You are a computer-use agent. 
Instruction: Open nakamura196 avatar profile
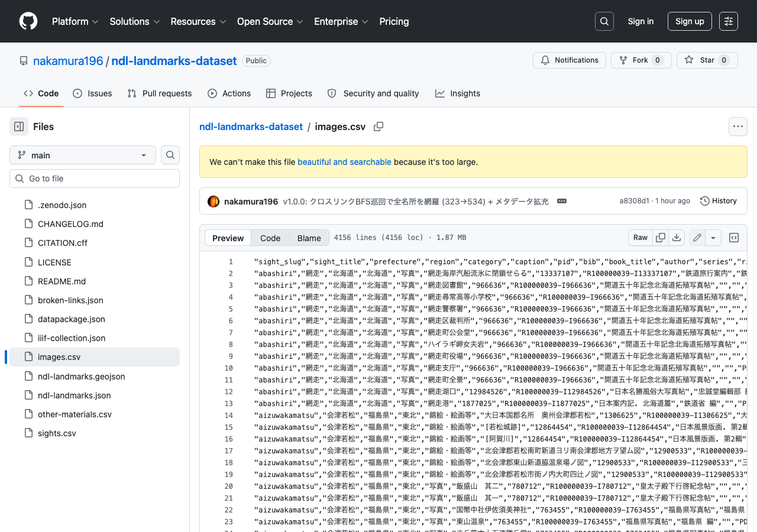(x=213, y=201)
